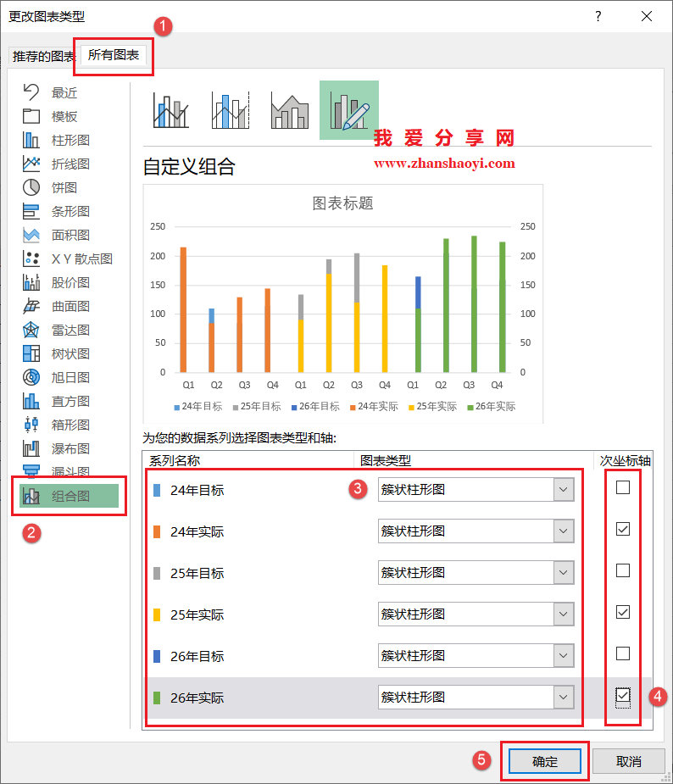
Task: Click the 图表类型 column header
Action: (386, 460)
